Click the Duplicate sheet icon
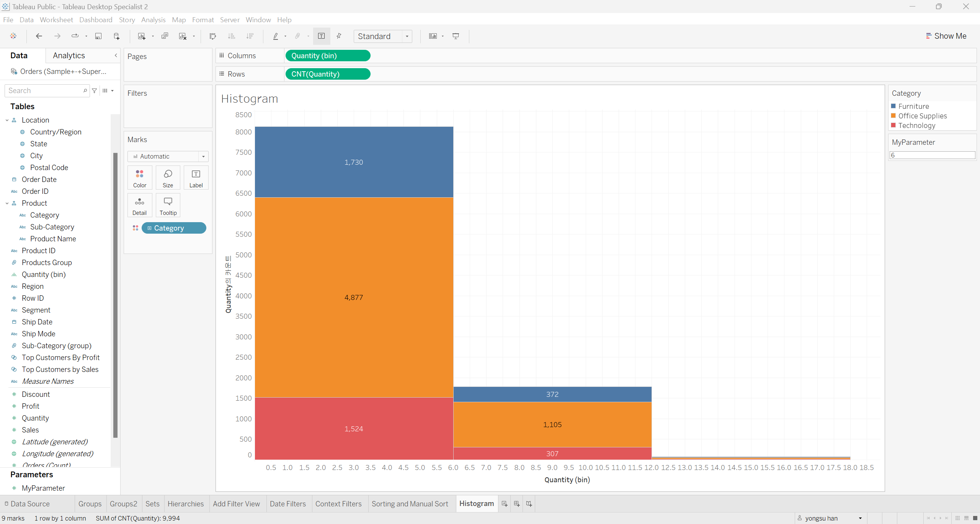This screenshot has width=980, height=524. (x=165, y=36)
